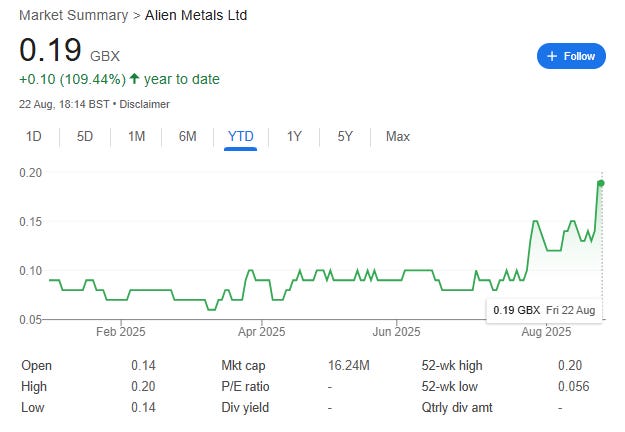Click the Qtrly div amt label

pyautogui.click(x=457, y=408)
